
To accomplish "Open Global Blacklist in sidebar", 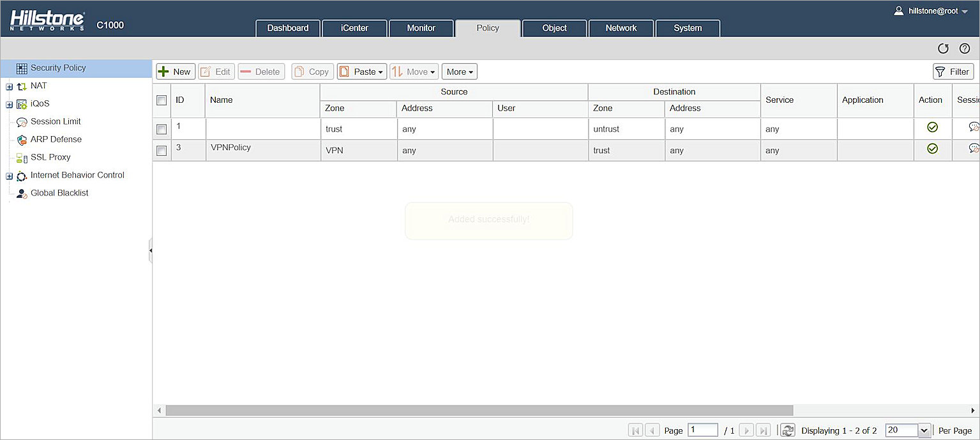I will point(59,193).
